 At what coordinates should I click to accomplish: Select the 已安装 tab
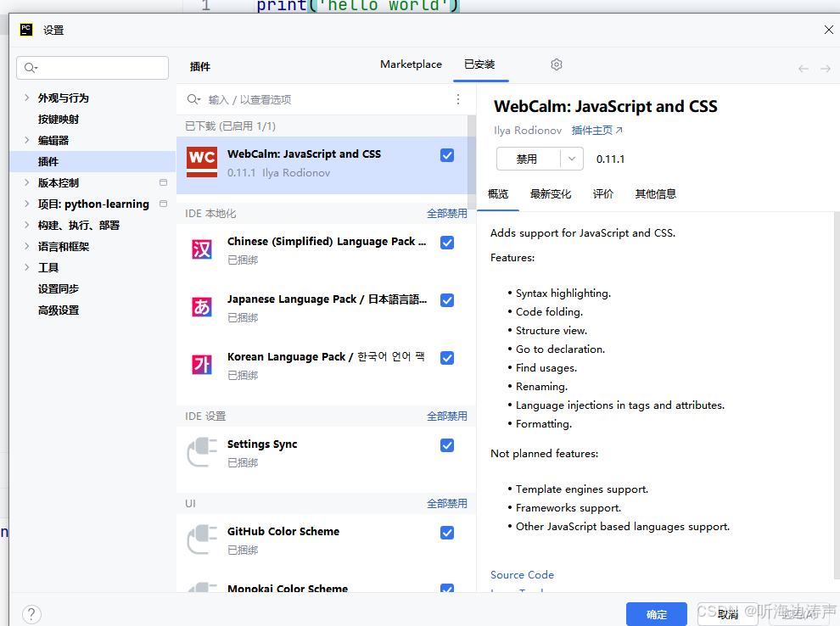point(480,64)
